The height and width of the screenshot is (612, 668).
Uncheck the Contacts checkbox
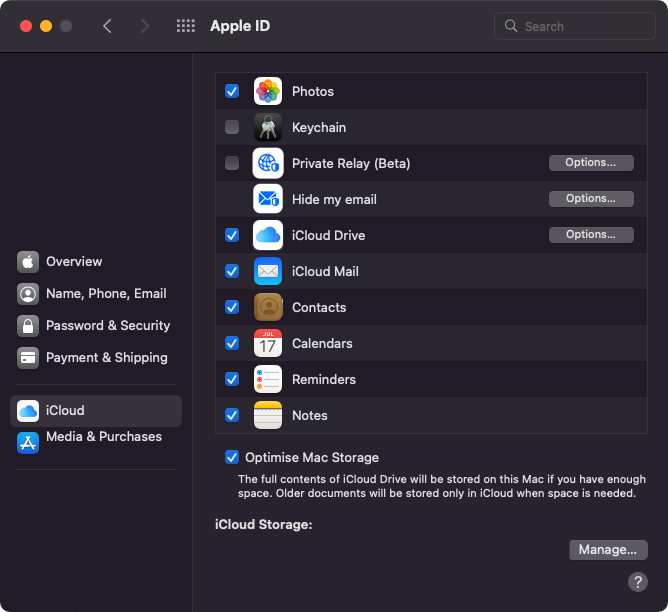pos(232,307)
